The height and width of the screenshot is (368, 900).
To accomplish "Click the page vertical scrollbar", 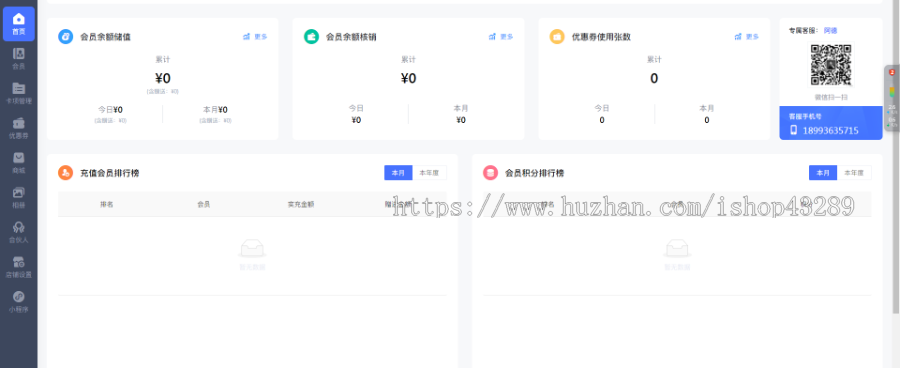I will pos(896,156).
